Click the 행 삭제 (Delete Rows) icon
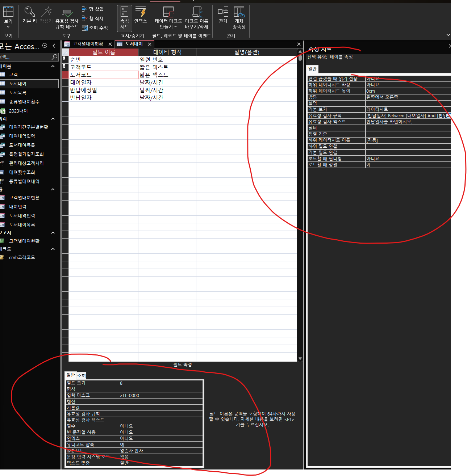This screenshot has height=476, width=467. [x=93, y=18]
